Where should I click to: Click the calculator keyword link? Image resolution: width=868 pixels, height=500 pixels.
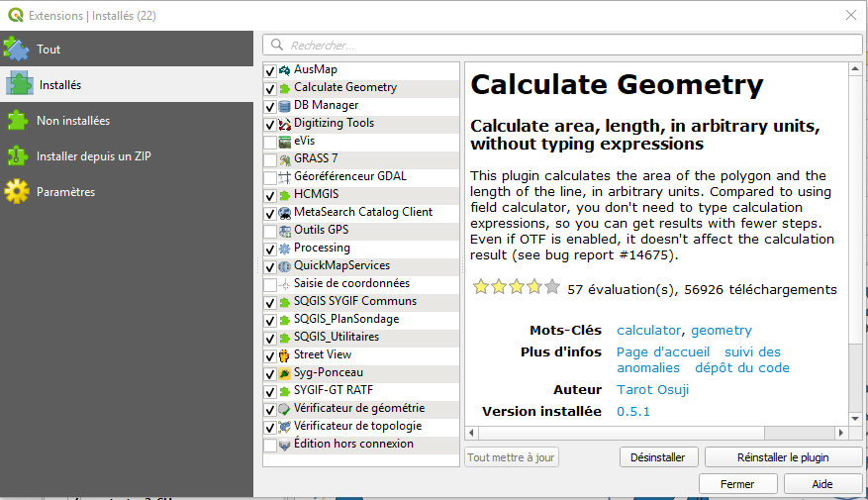(x=649, y=331)
